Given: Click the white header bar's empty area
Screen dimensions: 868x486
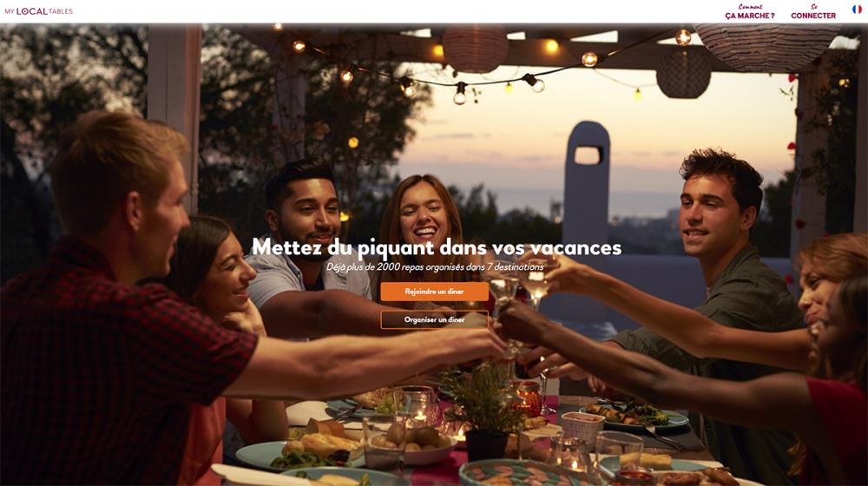Looking at the screenshot, I should [387, 11].
